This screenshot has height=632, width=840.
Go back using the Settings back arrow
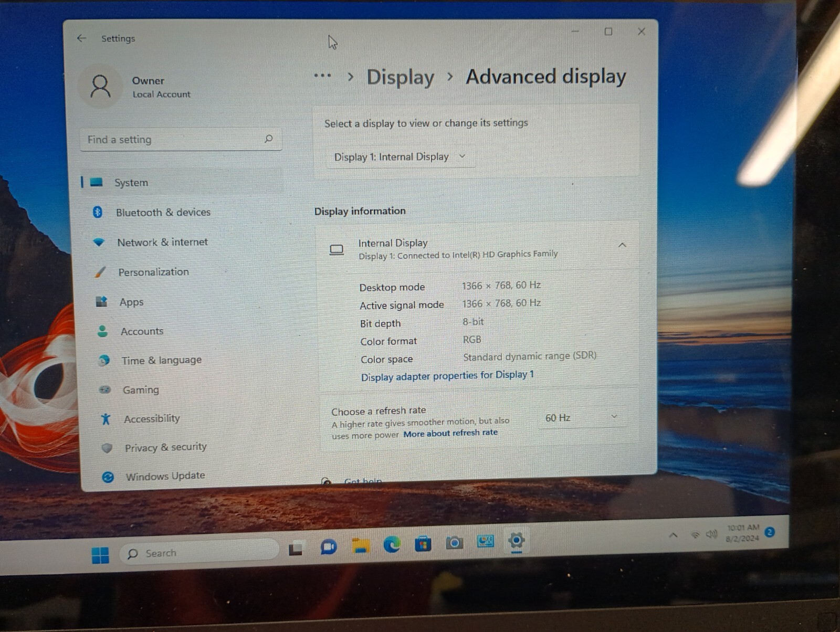click(81, 38)
